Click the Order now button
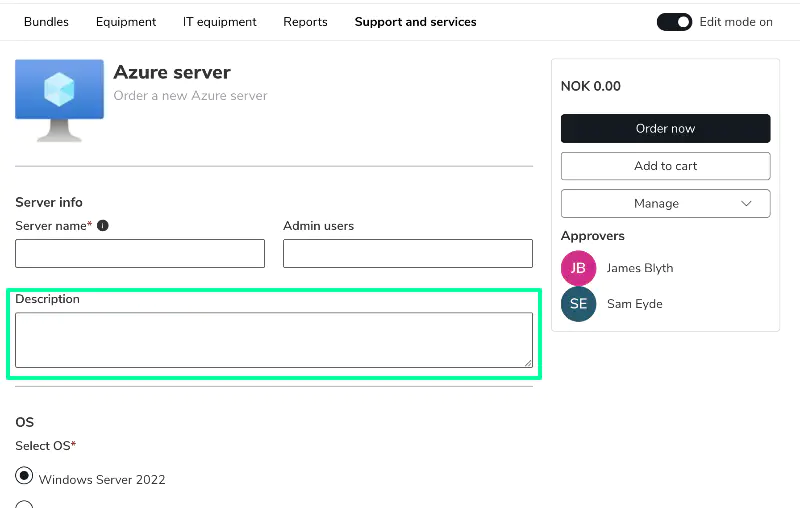The width and height of the screenshot is (800, 508). point(665,129)
